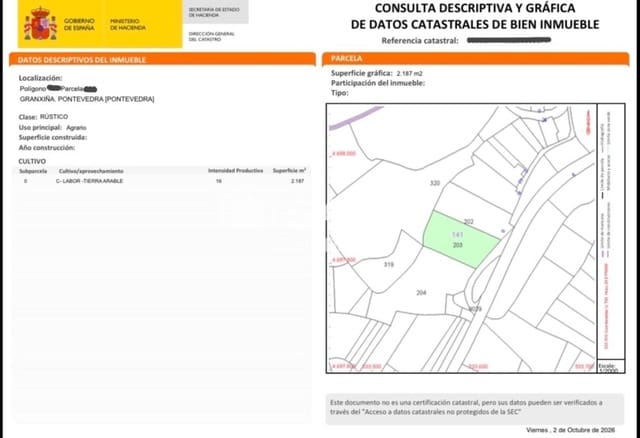Click the 'CONSULTA DESCRIPTIVA Y GRÁFICA' title
The width and height of the screenshot is (640, 438).
(475, 8)
